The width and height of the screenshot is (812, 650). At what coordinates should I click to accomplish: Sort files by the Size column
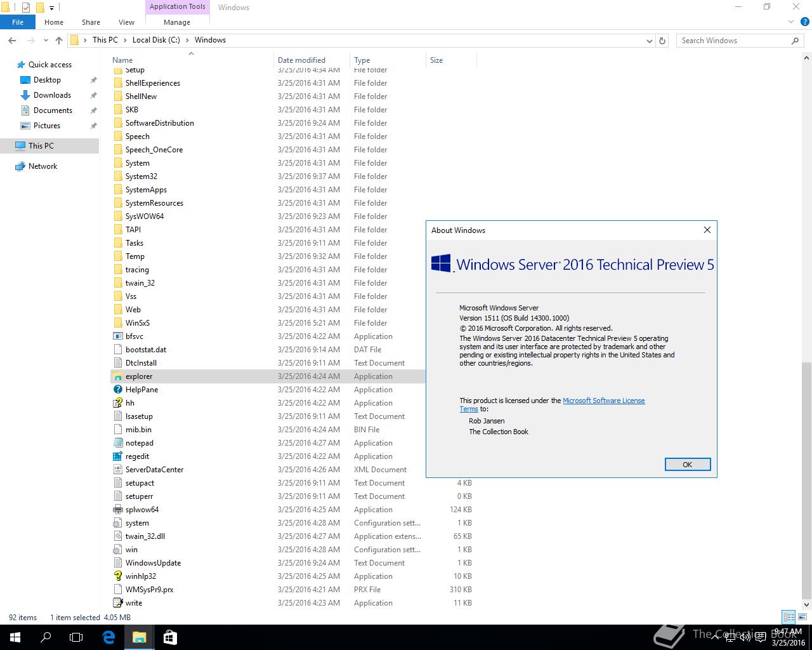click(x=451, y=60)
